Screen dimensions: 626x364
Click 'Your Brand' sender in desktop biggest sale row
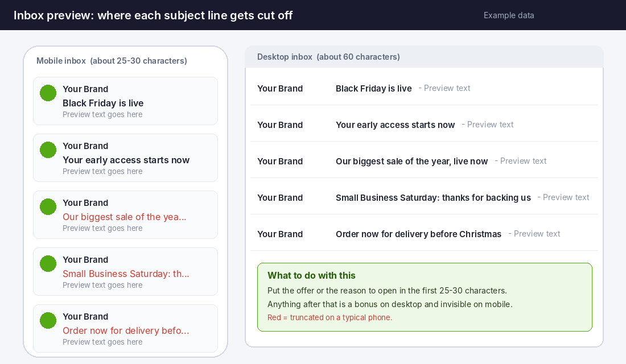click(280, 162)
